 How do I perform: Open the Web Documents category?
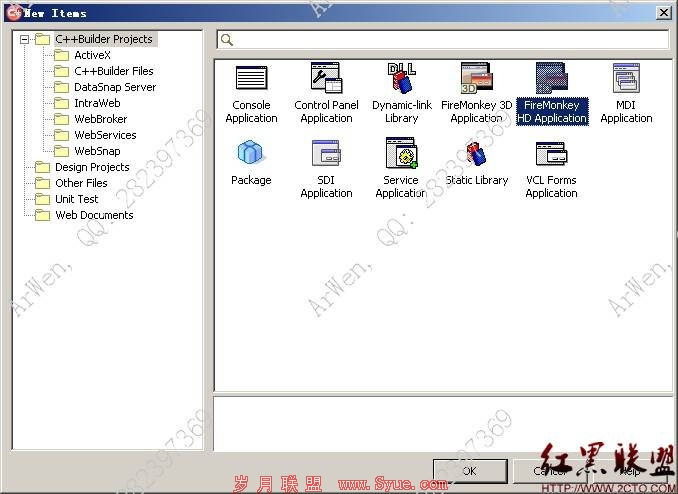coord(94,215)
